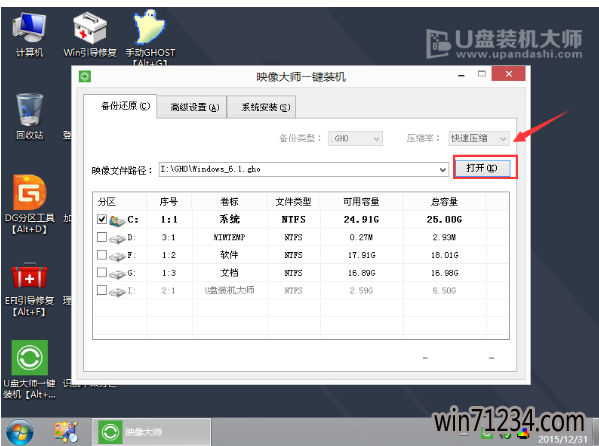Open the 备份类型 GHO dropdown

(355, 138)
